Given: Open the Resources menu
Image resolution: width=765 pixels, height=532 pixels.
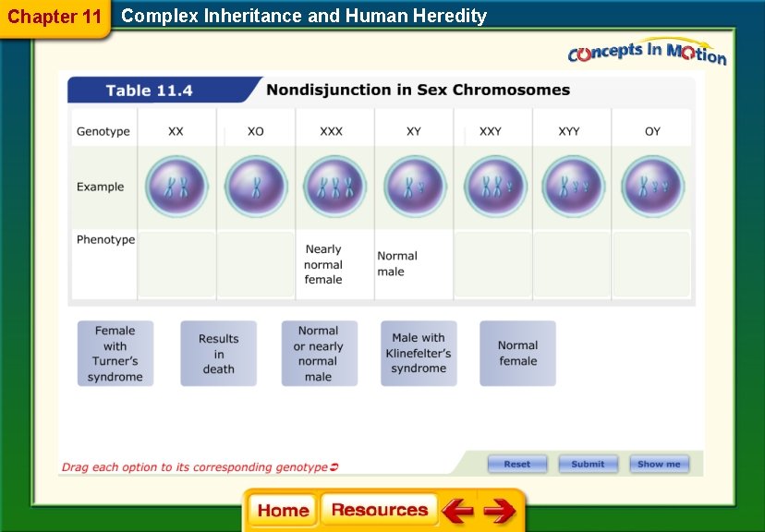Looking at the screenshot, I should point(379,509).
